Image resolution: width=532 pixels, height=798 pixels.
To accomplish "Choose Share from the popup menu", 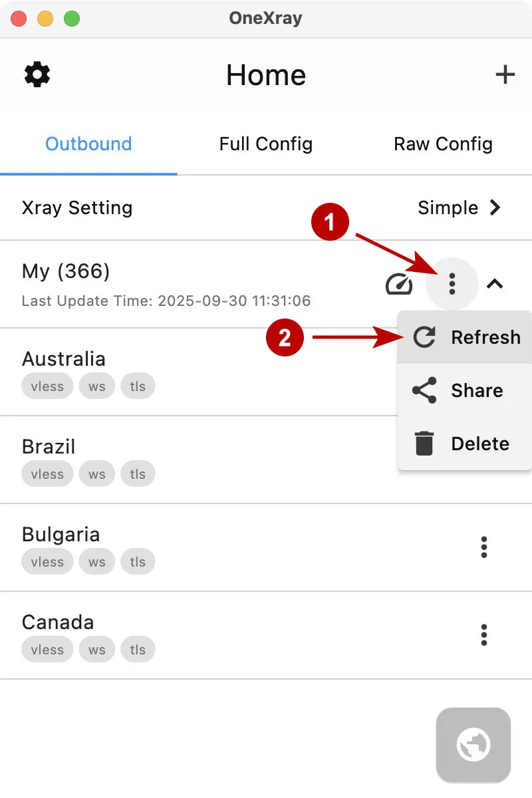I will tap(465, 390).
